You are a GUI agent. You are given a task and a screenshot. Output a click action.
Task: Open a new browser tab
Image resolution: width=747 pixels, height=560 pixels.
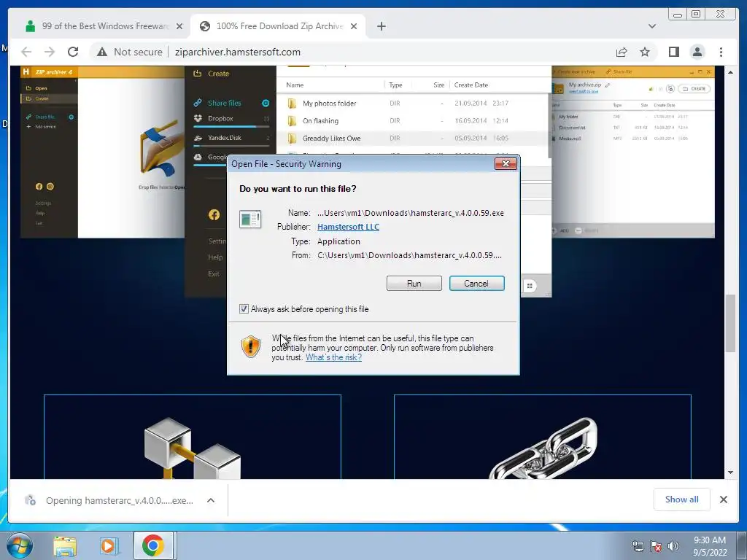click(381, 26)
